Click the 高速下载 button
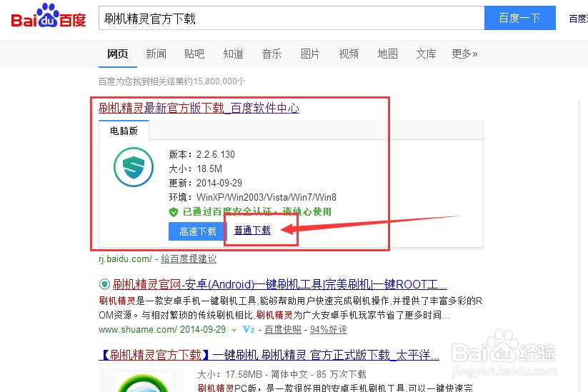This screenshot has width=588, height=392. (x=198, y=231)
